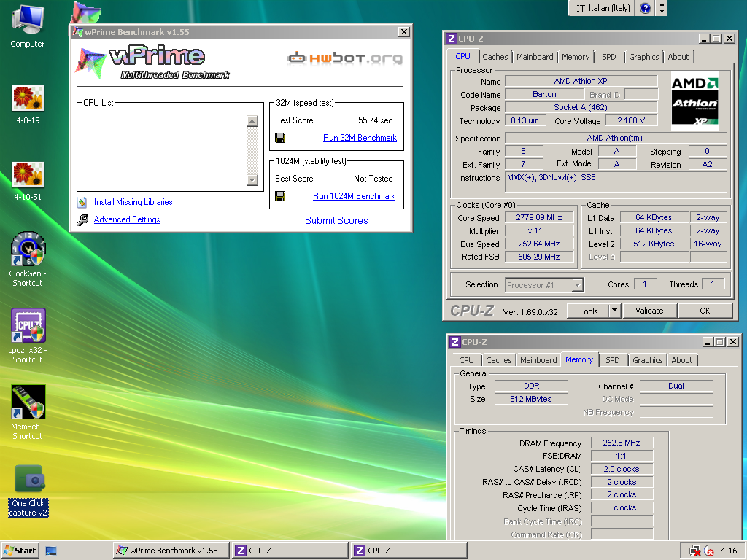Screen dimensions: 747x560
Task: Expand Processor #1 selection dropdown
Action: pyautogui.click(x=578, y=285)
